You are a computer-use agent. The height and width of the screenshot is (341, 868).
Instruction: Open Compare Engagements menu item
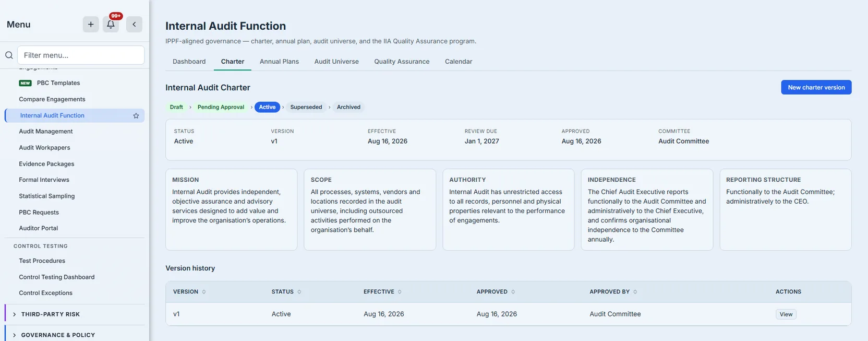tap(52, 99)
